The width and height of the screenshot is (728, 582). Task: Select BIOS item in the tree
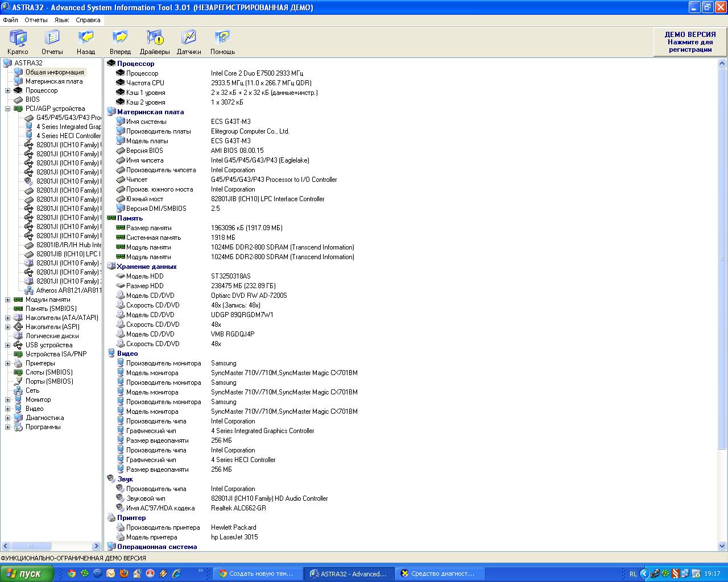pos(32,99)
